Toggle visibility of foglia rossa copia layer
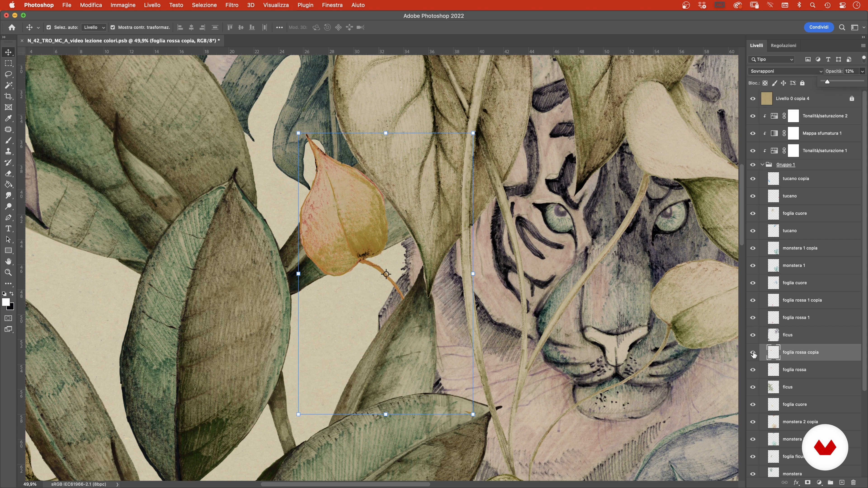Screen dimensions: 868x488 [x=753, y=352]
